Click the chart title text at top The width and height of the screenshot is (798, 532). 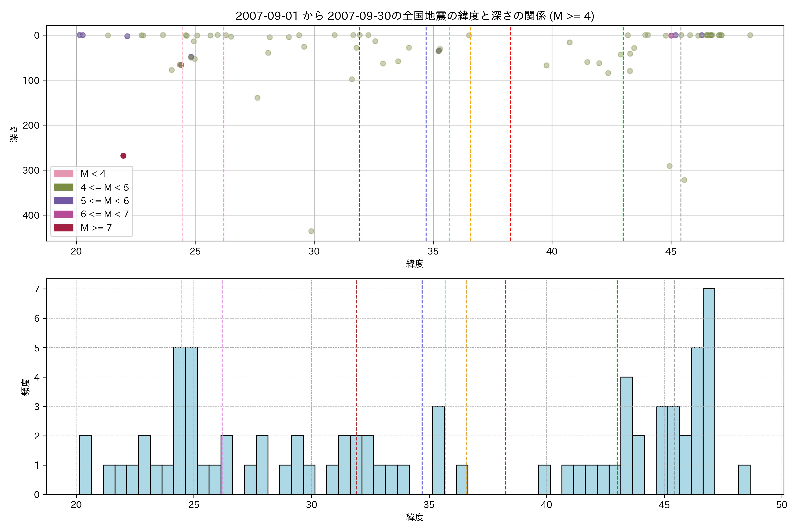tap(415, 16)
